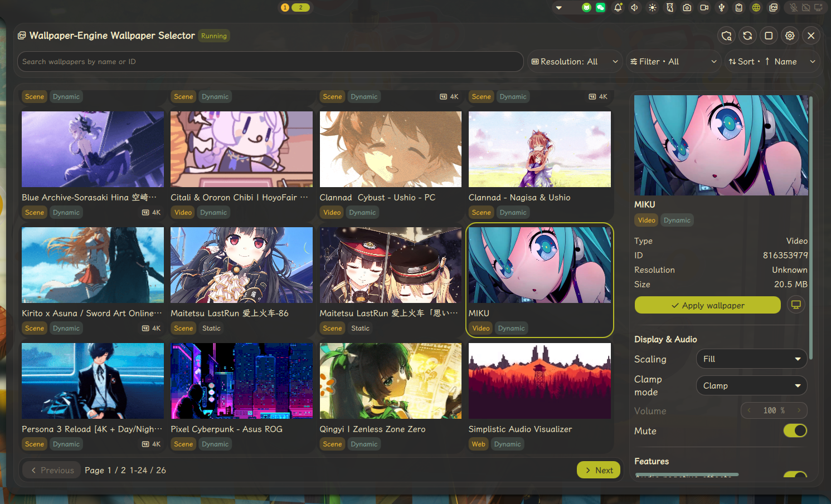Toggle the Audio reactive effects switch
This screenshot has height=504, width=831.
[x=795, y=476]
